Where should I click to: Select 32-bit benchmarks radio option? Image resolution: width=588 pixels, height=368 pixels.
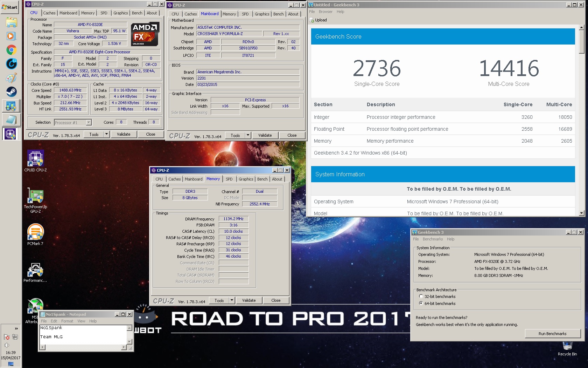[421, 297]
